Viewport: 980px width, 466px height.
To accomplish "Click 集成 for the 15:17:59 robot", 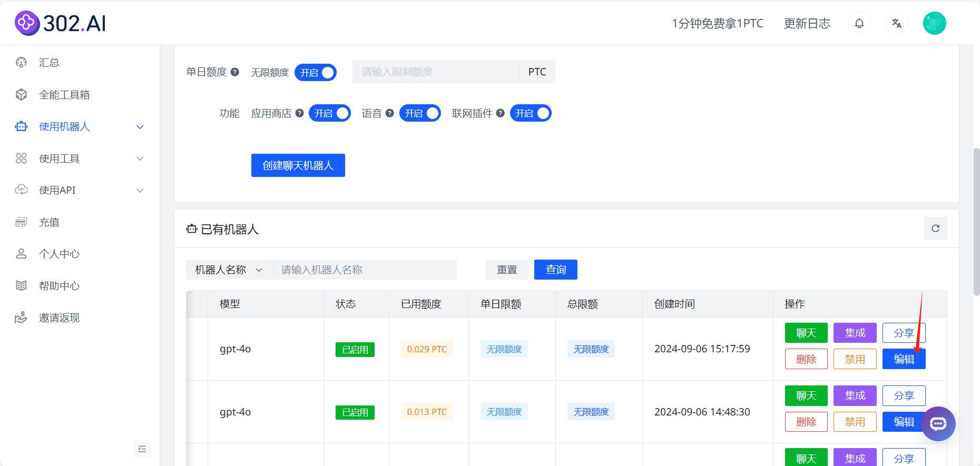I will [x=855, y=333].
